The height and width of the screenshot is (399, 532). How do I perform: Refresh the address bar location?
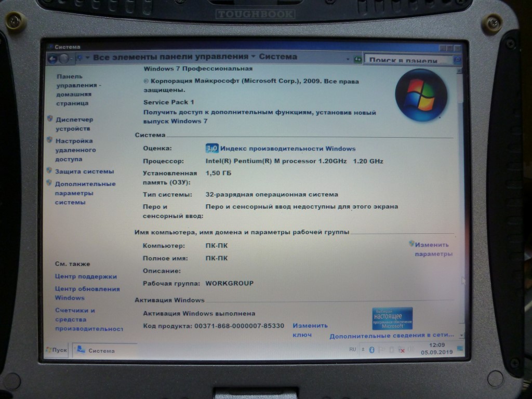357,59
